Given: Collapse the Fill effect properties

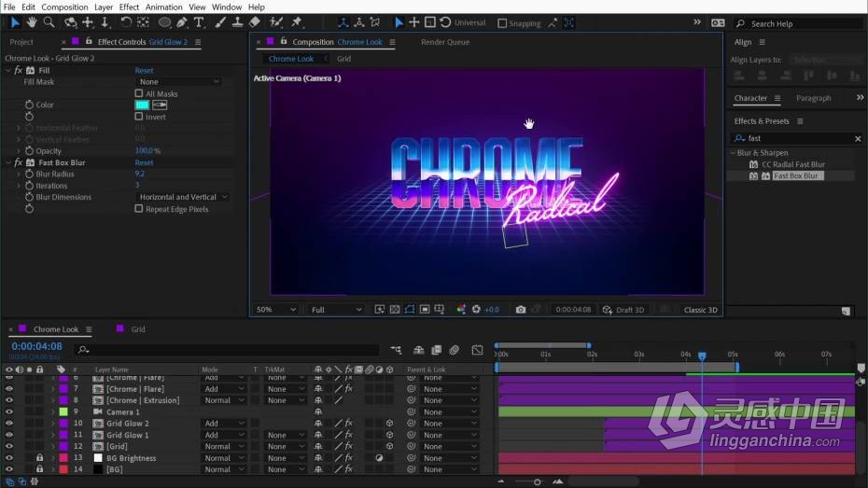Looking at the screenshot, I should pyautogui.click(x=8, y=70).
